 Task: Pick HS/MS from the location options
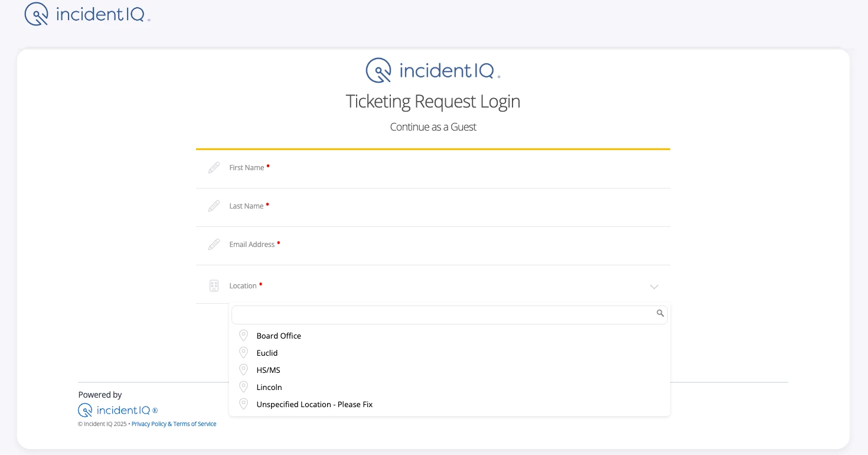pos(449,370)
